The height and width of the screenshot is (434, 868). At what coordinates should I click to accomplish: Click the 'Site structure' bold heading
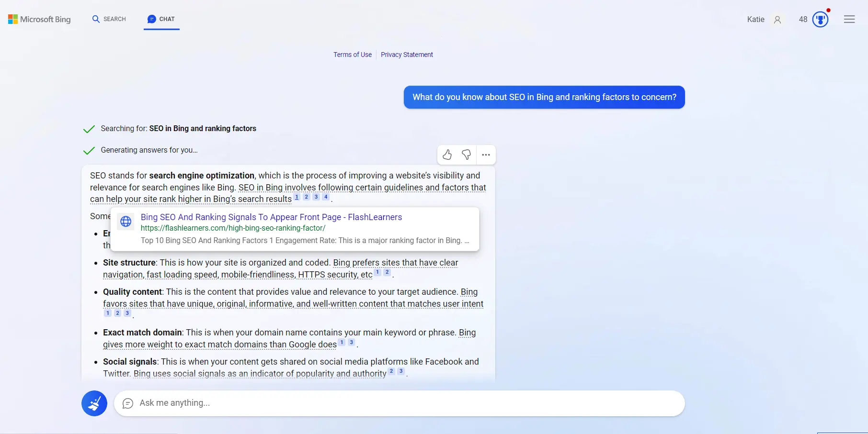click(129, 263)
